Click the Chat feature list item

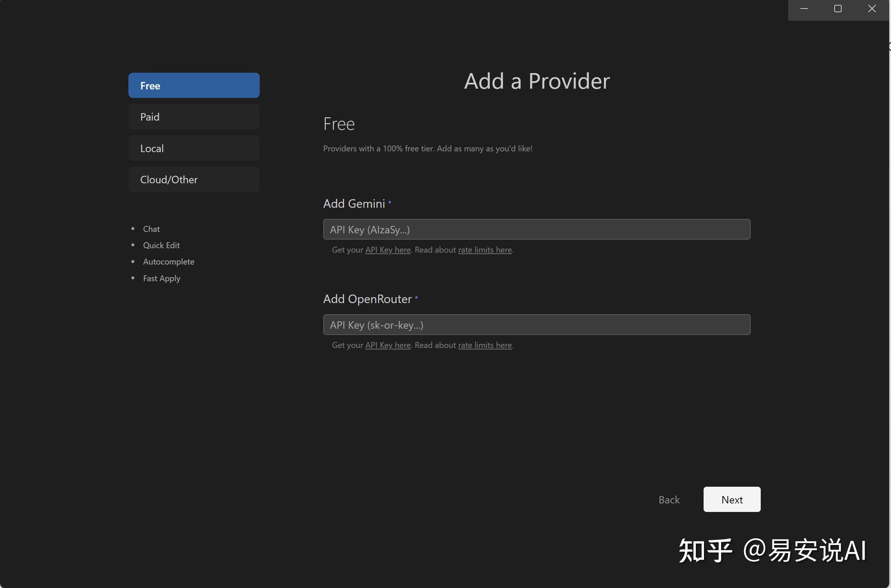[151, 229]
